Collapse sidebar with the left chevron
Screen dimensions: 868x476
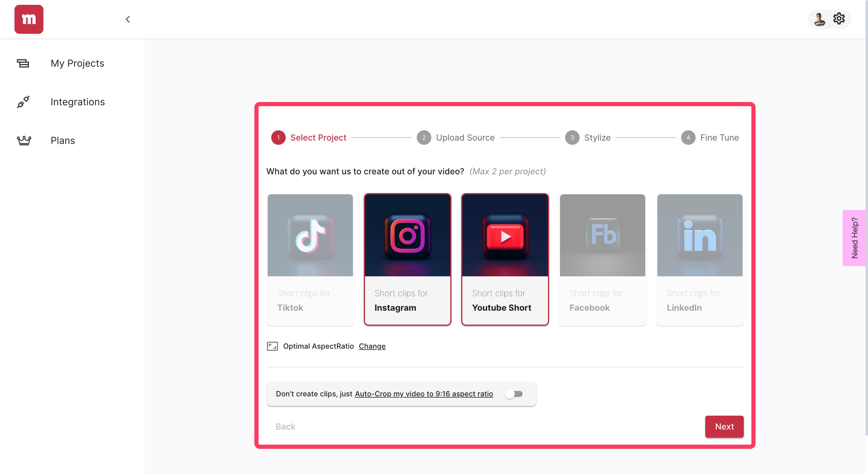click(128, 19)
